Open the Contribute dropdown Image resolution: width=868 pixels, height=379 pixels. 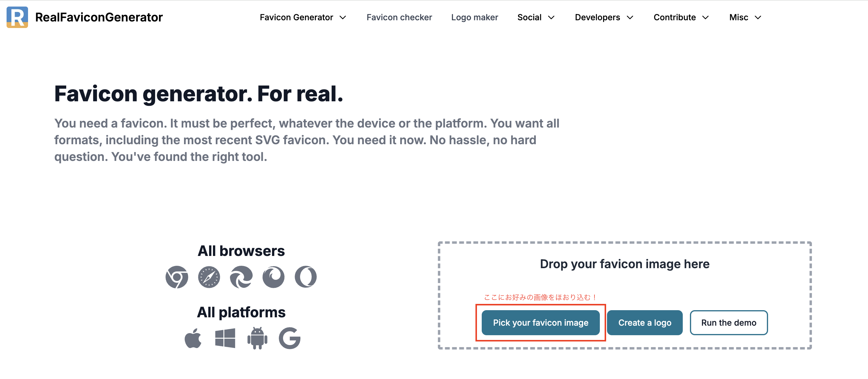[x=681, y=17]
